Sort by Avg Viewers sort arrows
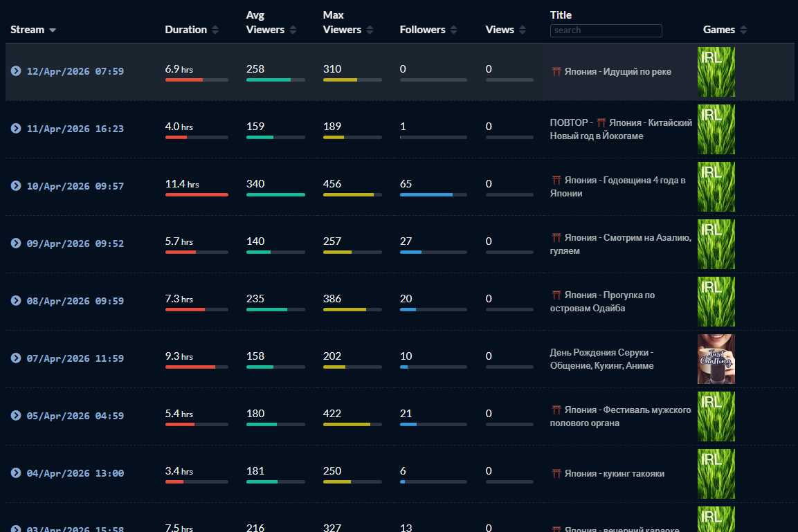This screenshot has height=532, width=798. click(293, 30)
